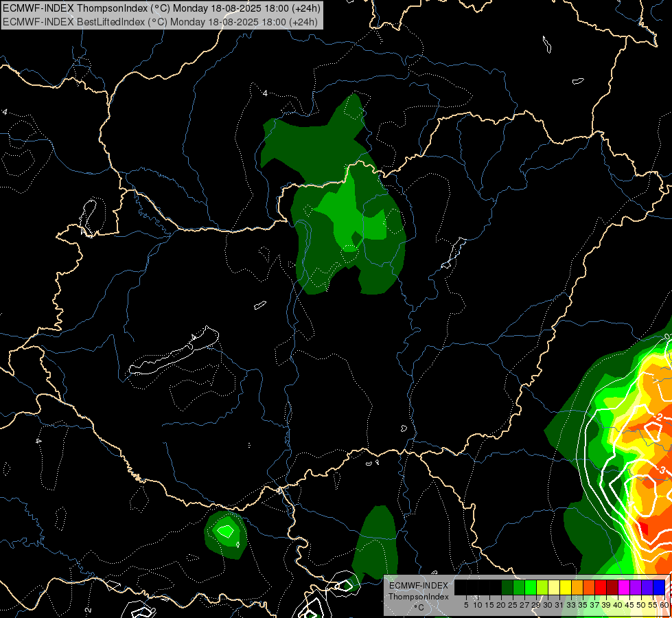Select the medium green 25–27 legend swatch
The width and height of the screenshot is (672, 618).
(519, 587)
